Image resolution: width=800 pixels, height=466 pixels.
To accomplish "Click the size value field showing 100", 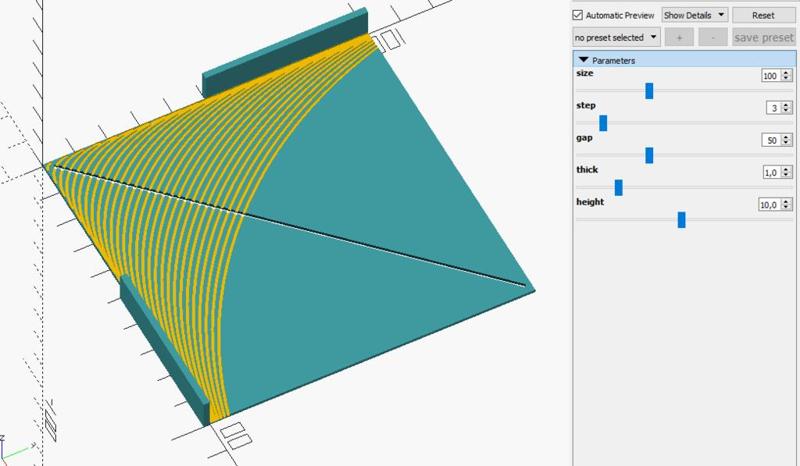I will pyautogui.click(x=770, y=76).
